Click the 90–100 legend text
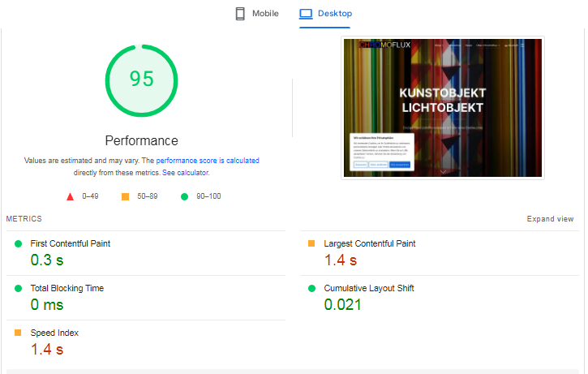The width and height of the screenshot is (588, 374). (208, 196)
